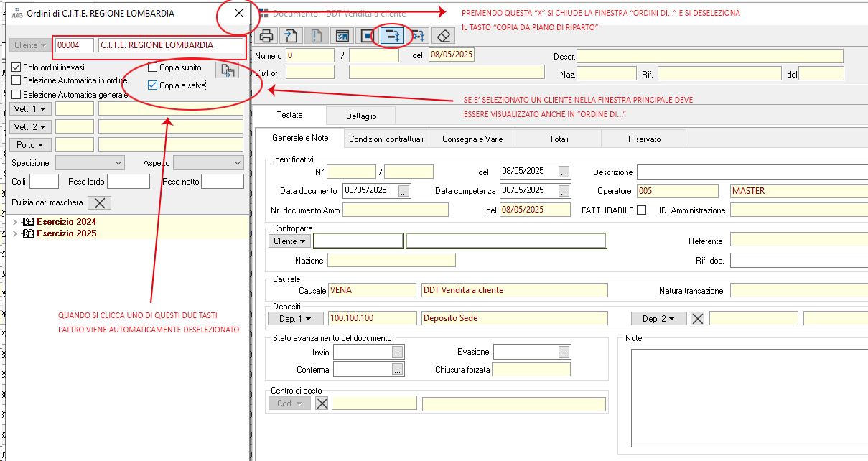
Task: Open the Vett. 2 dropdown button
Action: pyautogui.click(x=31, y=127)
